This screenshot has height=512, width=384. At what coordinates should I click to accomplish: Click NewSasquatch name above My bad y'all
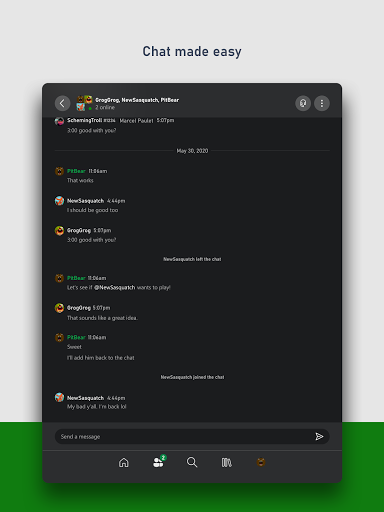pyautogui.click(x=85, y=398)
